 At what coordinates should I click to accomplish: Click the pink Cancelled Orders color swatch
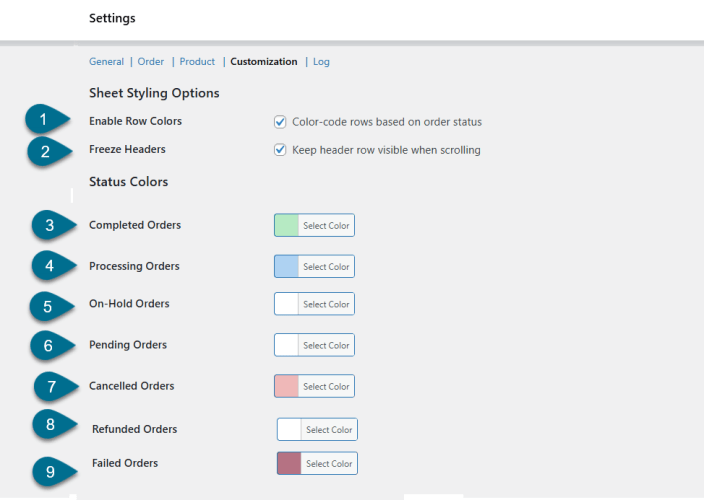click(x=286, y=386)
